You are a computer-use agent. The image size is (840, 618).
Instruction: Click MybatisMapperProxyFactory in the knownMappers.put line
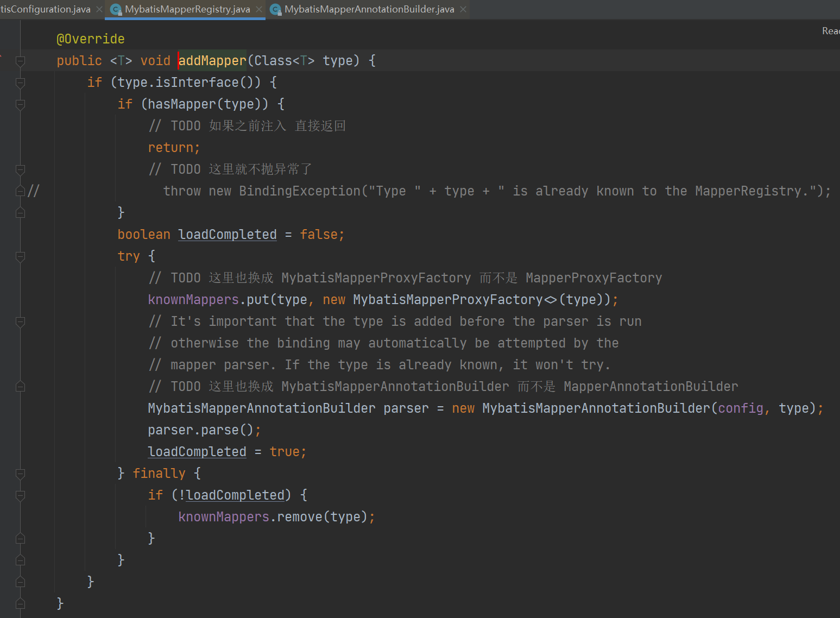tap(447, 300)
